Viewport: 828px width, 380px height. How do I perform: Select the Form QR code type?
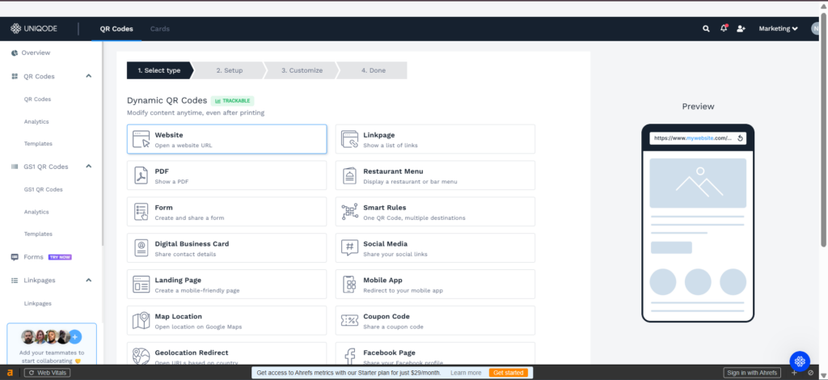[227, 212]
